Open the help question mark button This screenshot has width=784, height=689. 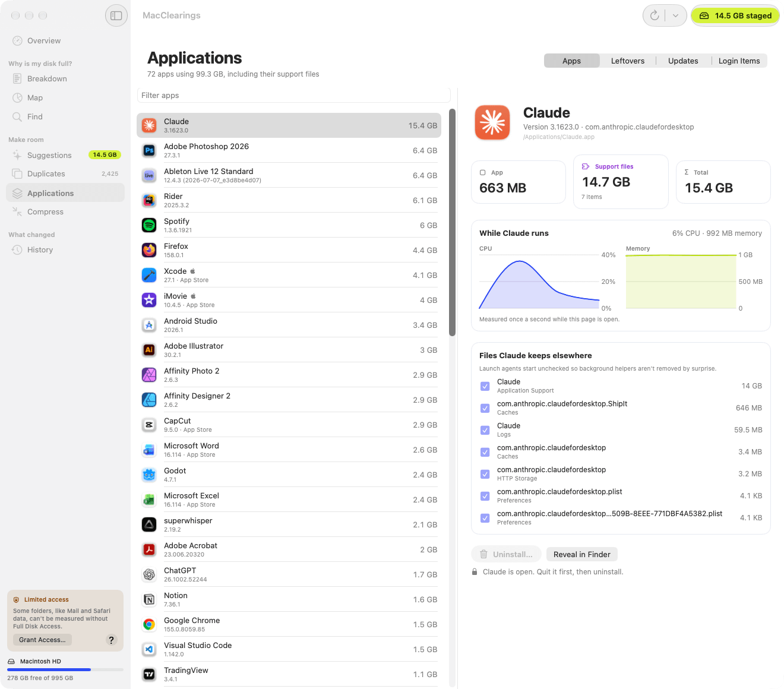111,640
